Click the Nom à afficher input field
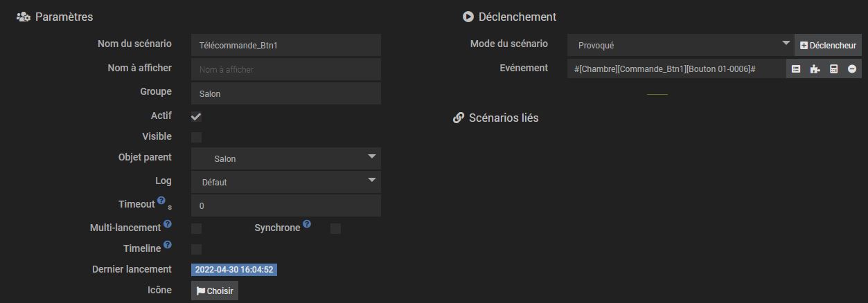 coord(286,69)
